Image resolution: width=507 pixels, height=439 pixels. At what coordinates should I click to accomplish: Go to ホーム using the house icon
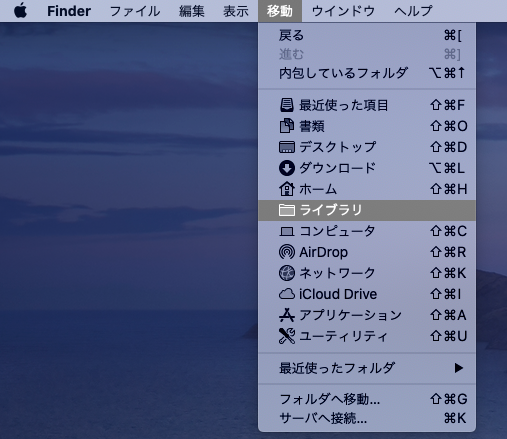[x=287, y=189]
